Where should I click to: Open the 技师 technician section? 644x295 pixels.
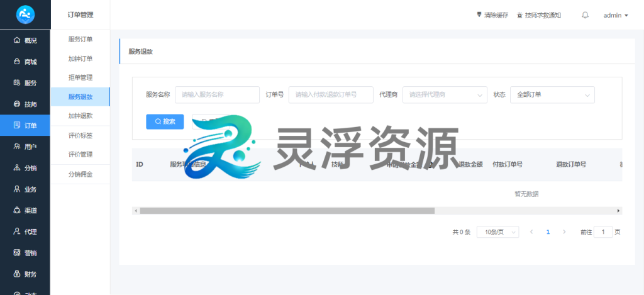coord(25,104)
